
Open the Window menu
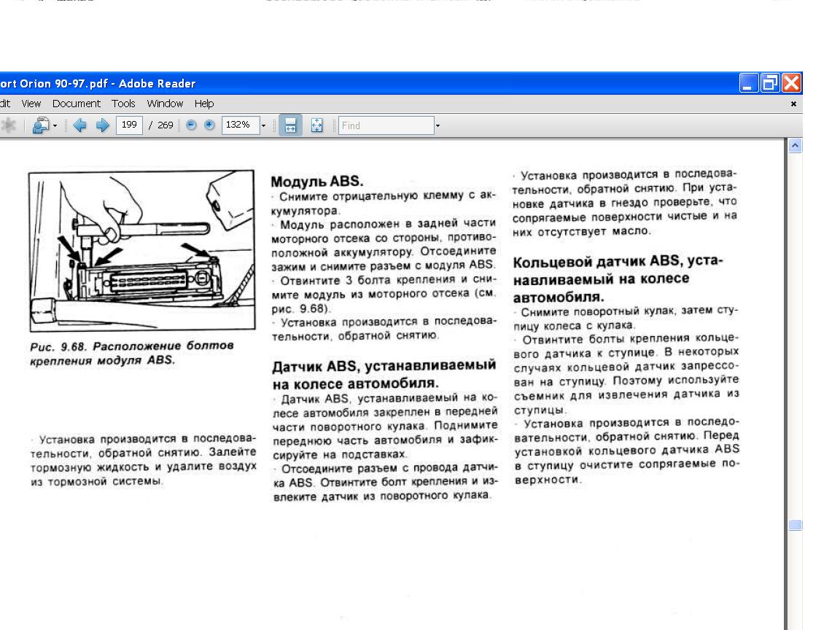[x=165, y=104]
